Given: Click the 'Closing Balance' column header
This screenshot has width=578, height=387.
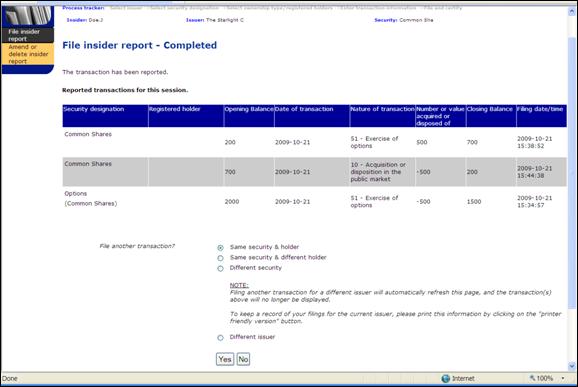Looking at the screenshot, I should point(491,116).
